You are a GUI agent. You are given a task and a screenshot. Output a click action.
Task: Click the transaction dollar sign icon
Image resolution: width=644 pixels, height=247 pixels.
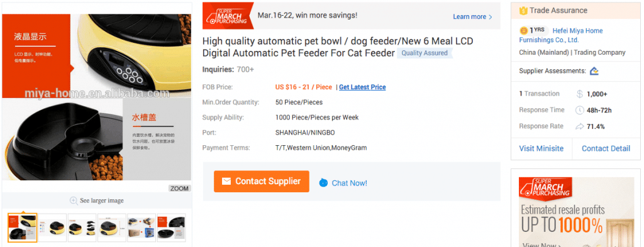[579, 94]
